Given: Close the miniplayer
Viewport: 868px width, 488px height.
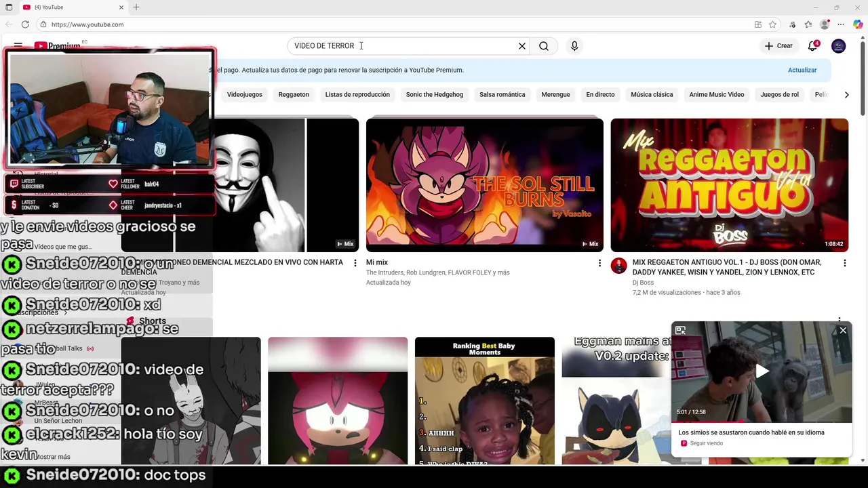Looking at the screenshot, I should [x=843, y=331].
